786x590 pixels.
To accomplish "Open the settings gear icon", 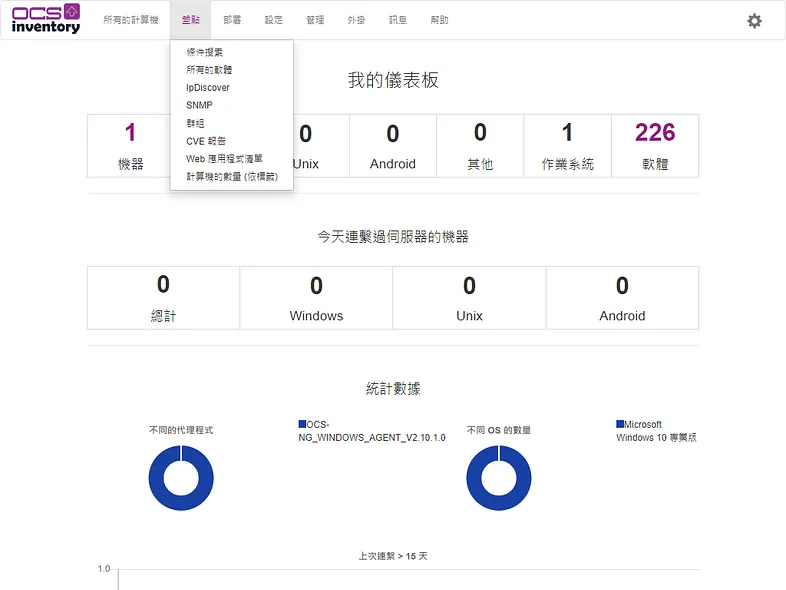I will pyautogui.click(x=754, y=21).
